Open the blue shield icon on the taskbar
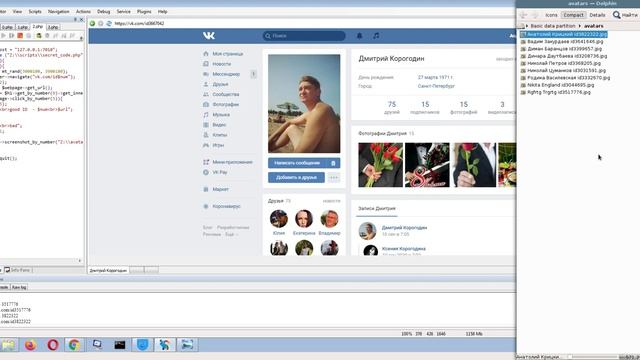This screenshot has height=360, width=640. (142, 345)
